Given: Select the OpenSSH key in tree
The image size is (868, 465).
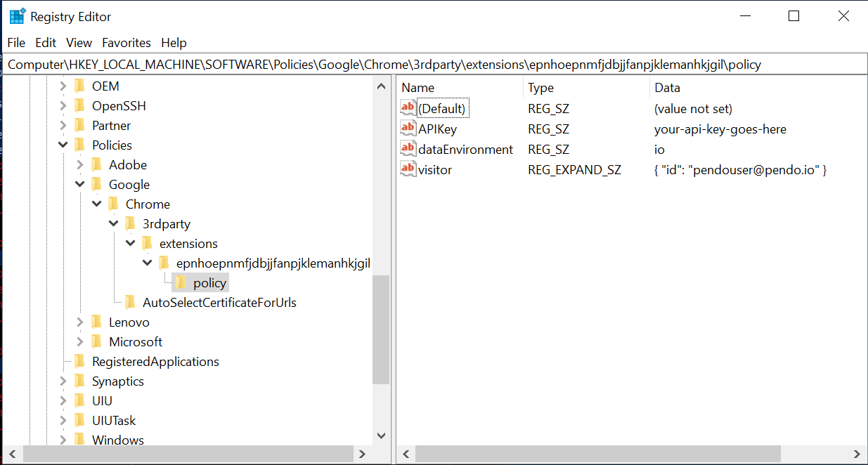Looking at the screenshot, I should pyautogui.click(x=119, y=106).
